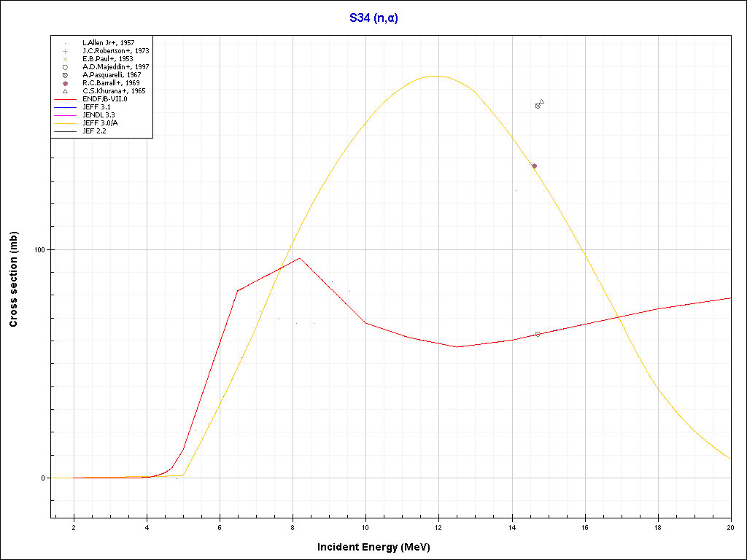Click the filled circle marker in the legend

(65, 83)
